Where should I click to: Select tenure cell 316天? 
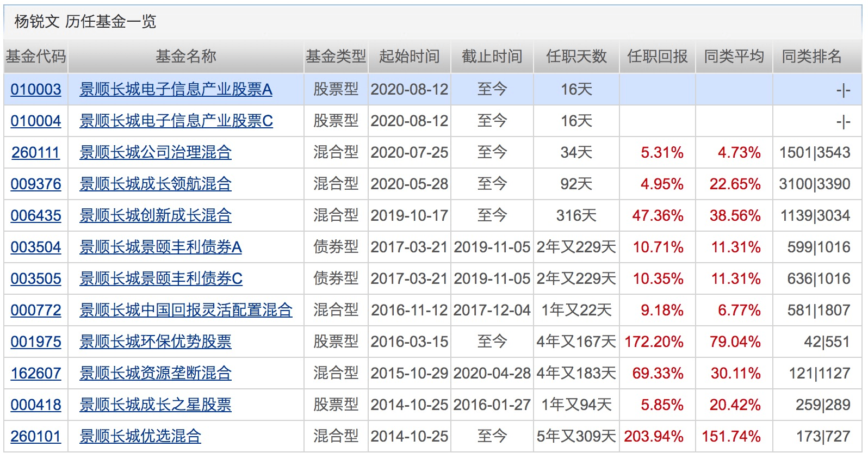click(576, 215)
